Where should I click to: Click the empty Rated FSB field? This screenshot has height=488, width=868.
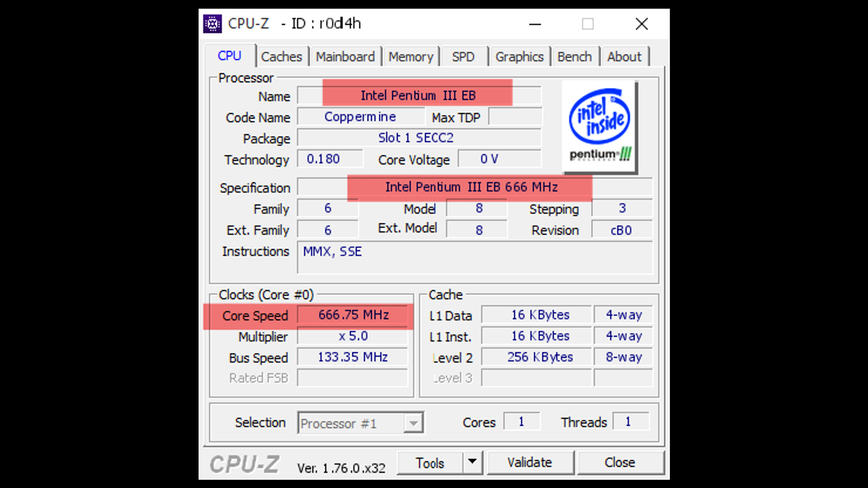click(x=353, y=378)
